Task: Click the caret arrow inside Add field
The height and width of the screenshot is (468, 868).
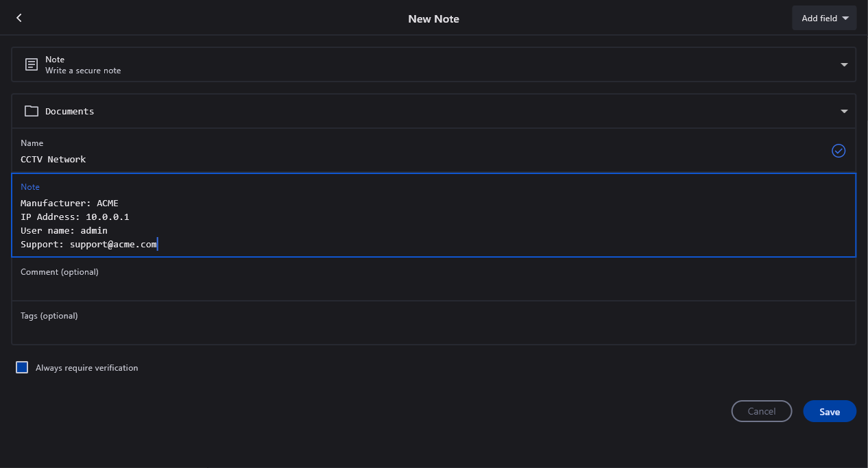Action: click(845, 19)
